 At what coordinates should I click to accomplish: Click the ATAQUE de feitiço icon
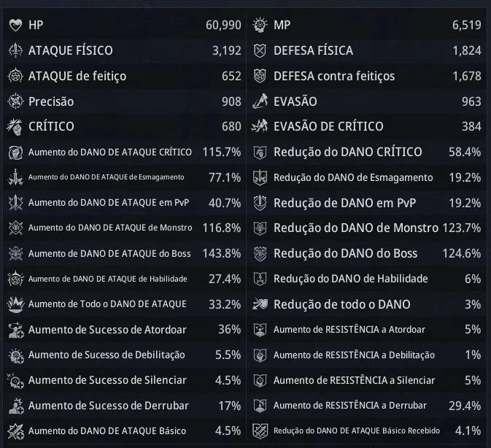[x=15, y=76]
